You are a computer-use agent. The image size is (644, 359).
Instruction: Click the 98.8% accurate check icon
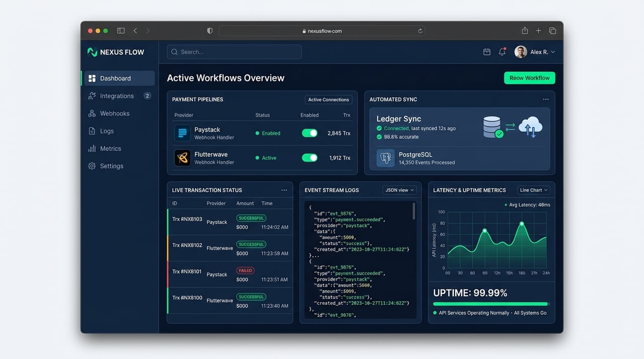point(379,137)
